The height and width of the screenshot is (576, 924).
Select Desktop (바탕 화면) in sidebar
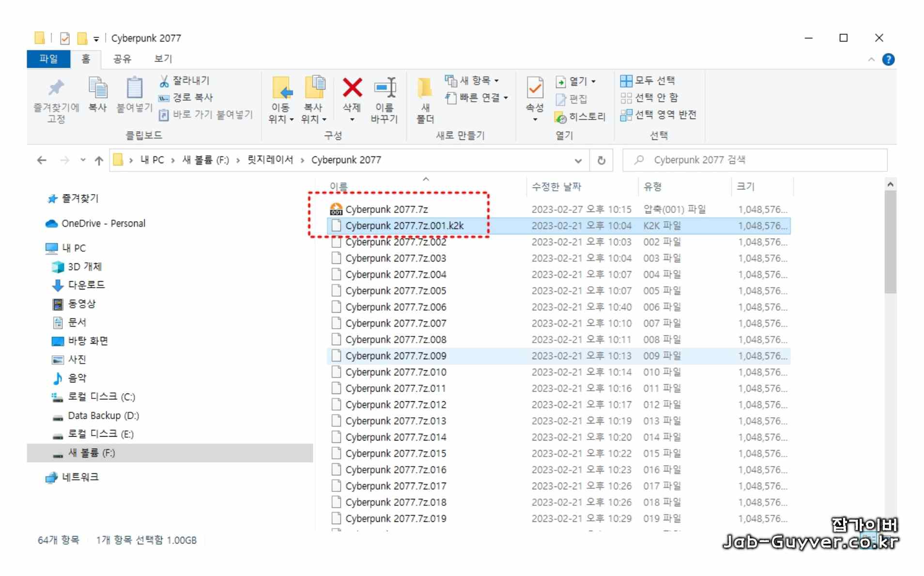80,341
